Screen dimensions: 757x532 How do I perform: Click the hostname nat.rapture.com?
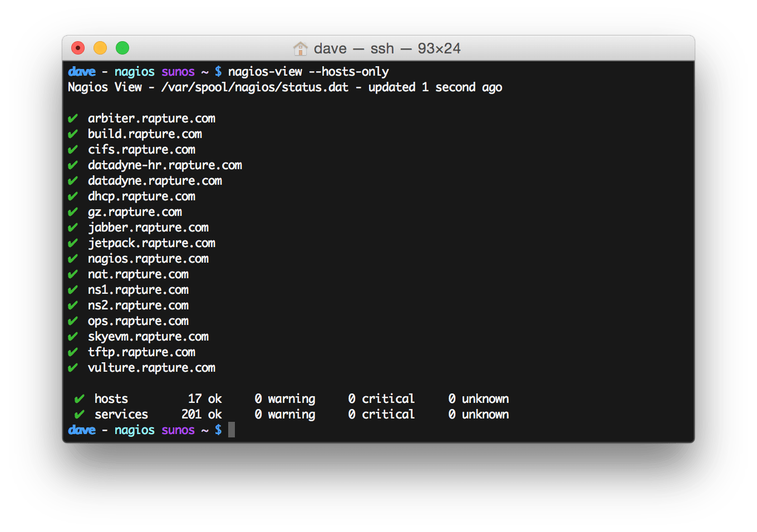point(138,274)
